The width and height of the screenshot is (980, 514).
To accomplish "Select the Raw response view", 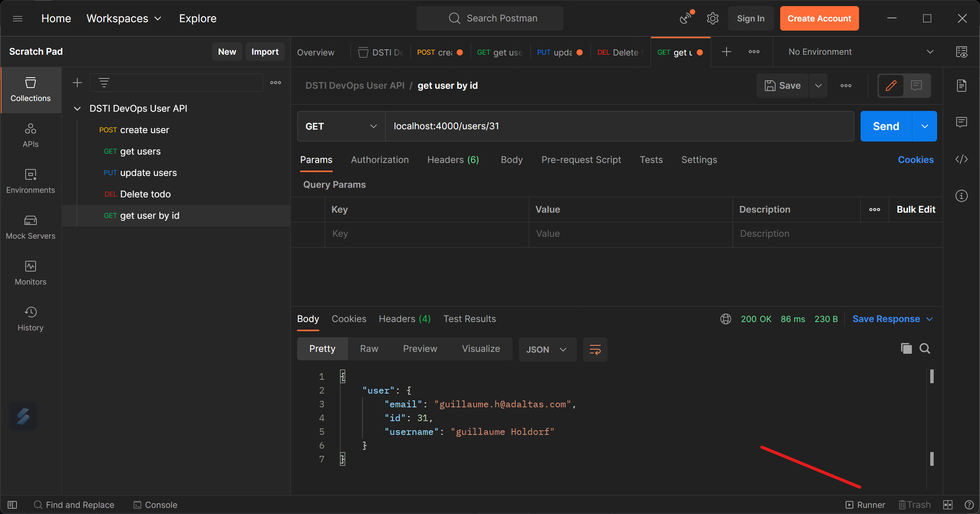I will click(x=369, y=349).
